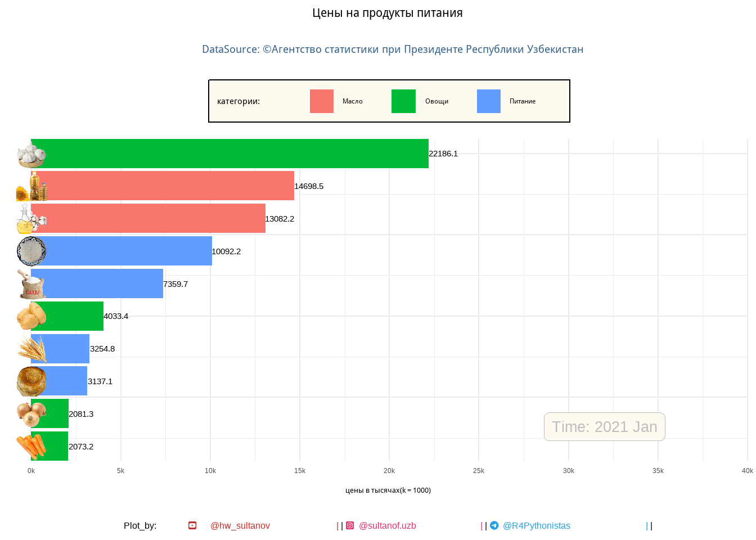Click the cottonseed oil jug icon

click(31, 219)
